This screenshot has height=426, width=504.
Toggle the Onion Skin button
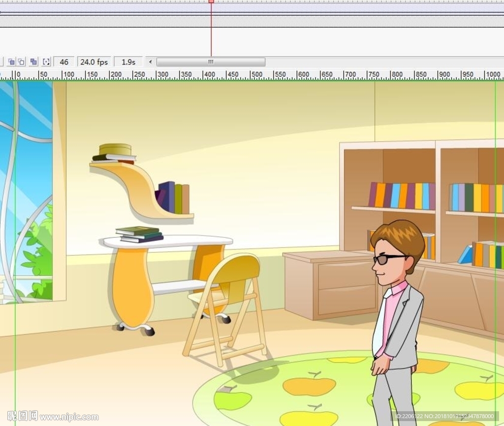(12, 61)
